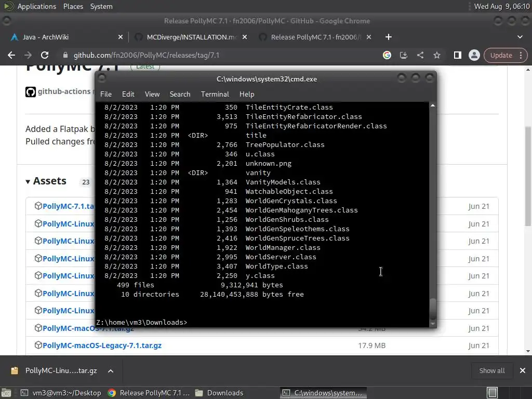Switch to Downloads folder taskbar item
Screen dimensions: 532x399
click(x=219, y=393)
